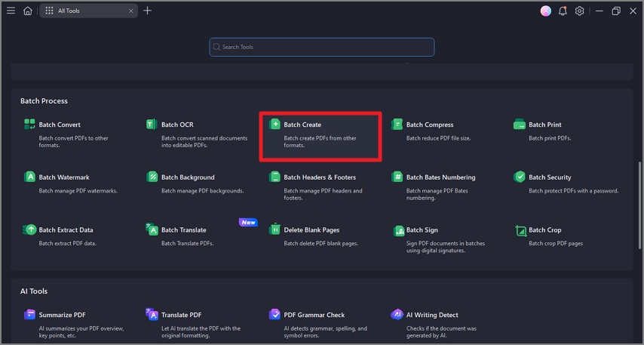644x345 pixels.
Task: Click the Batch Headers & Footers title text
Action: 320,177
